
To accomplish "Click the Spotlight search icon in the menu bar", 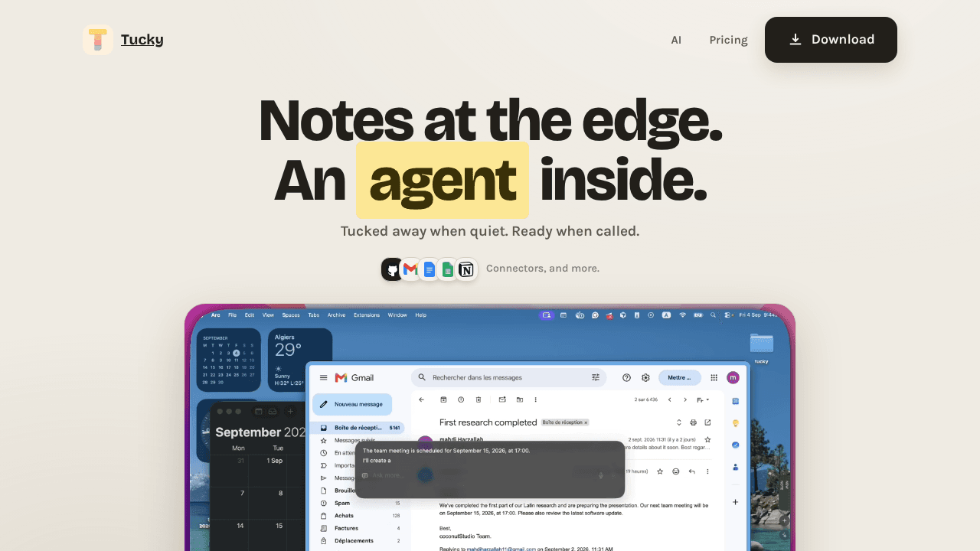I will click(x=714, y=315).
